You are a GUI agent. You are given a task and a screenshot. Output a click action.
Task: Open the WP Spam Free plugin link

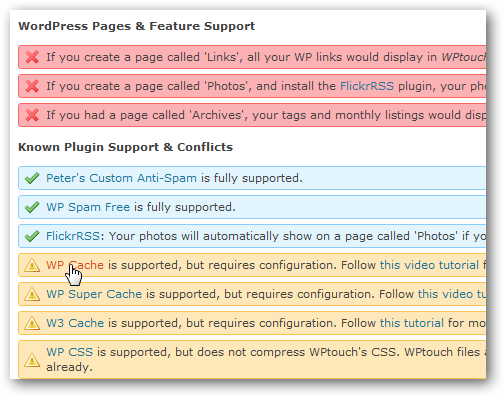(88, 207)
